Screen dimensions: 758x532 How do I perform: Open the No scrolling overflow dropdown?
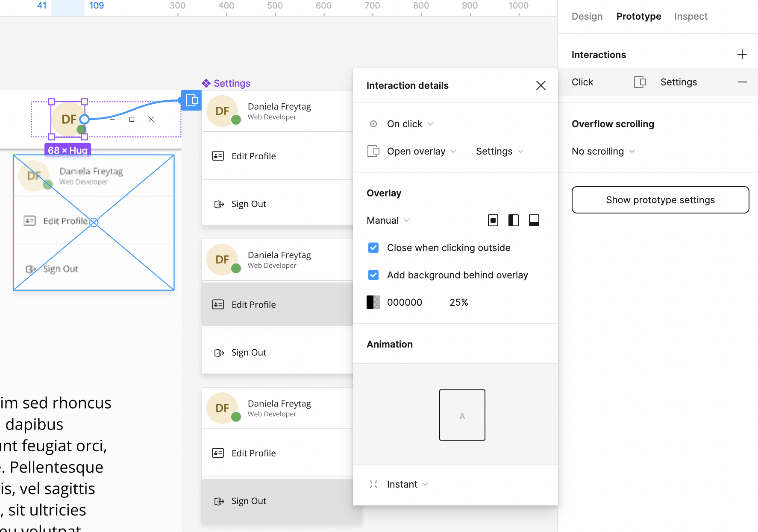point(603,151)
